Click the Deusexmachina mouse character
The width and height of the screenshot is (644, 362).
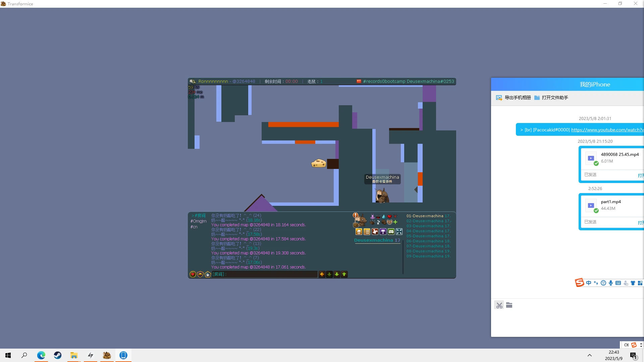382,195
